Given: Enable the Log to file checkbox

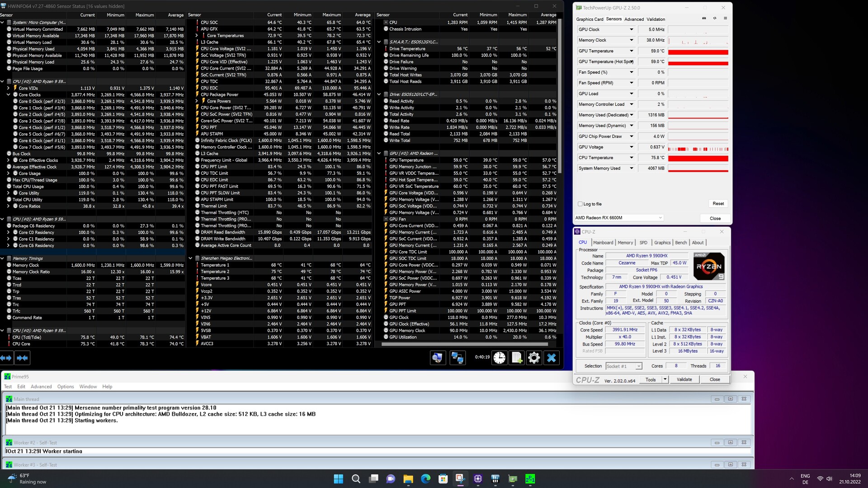Looking at the screenshot, I should coord(580,204).
